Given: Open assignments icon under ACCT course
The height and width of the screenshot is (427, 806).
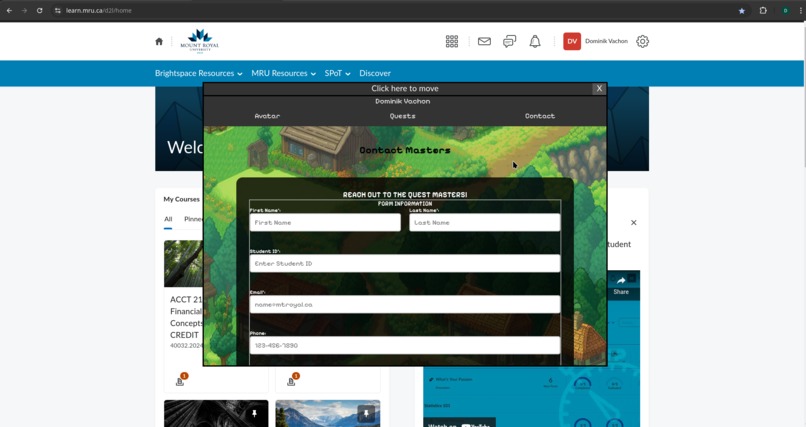Looking at the screenshot, I should tap(180, 380).
